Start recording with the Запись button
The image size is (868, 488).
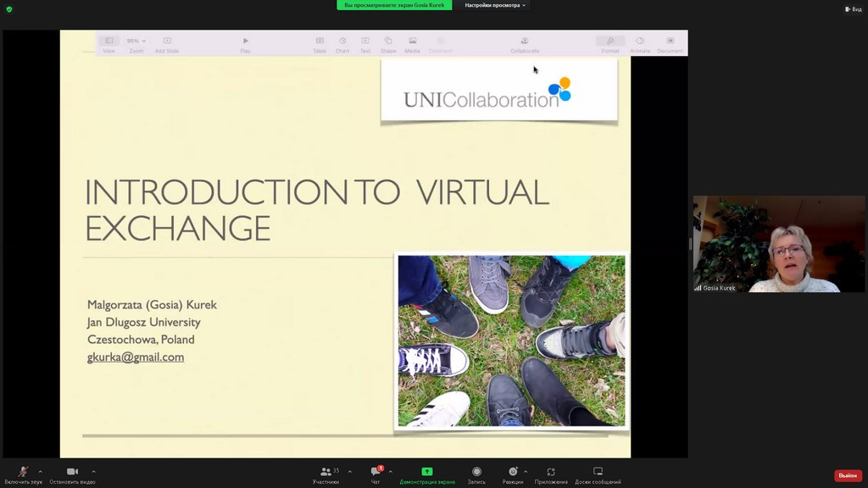point(476,473)
